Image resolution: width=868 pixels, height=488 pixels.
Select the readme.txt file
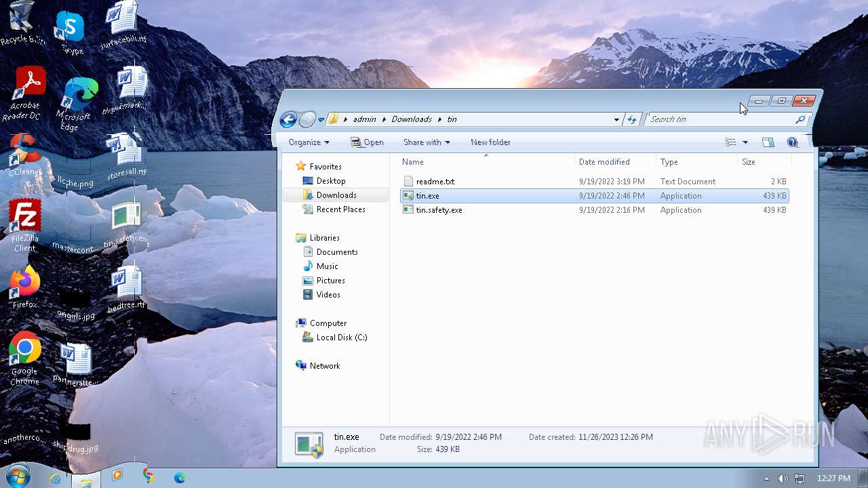pos(435,182)
